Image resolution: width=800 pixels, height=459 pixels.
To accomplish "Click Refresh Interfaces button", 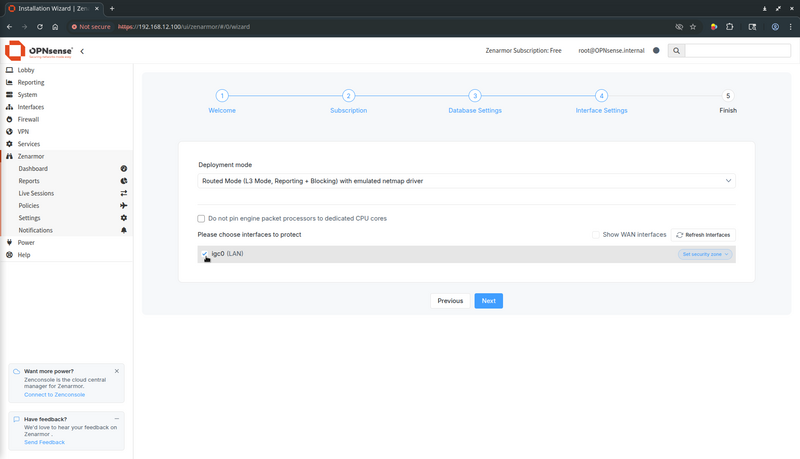I will [703, 235].
